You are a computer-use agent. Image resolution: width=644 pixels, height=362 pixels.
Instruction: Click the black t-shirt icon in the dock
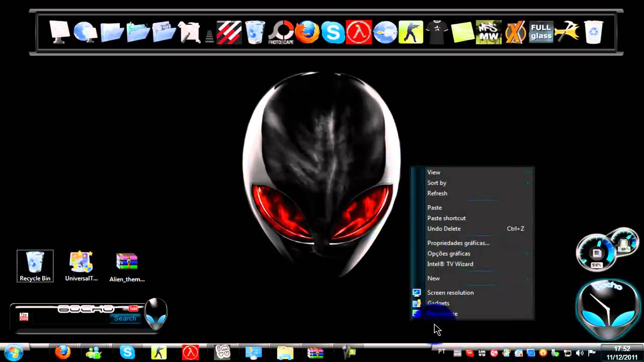click(437, 32)
